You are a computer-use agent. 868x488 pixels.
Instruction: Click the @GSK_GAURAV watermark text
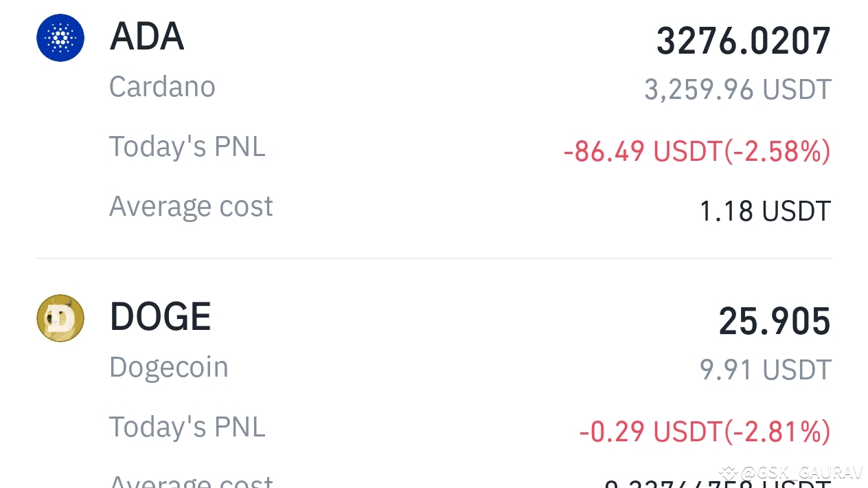coord(802,472)
